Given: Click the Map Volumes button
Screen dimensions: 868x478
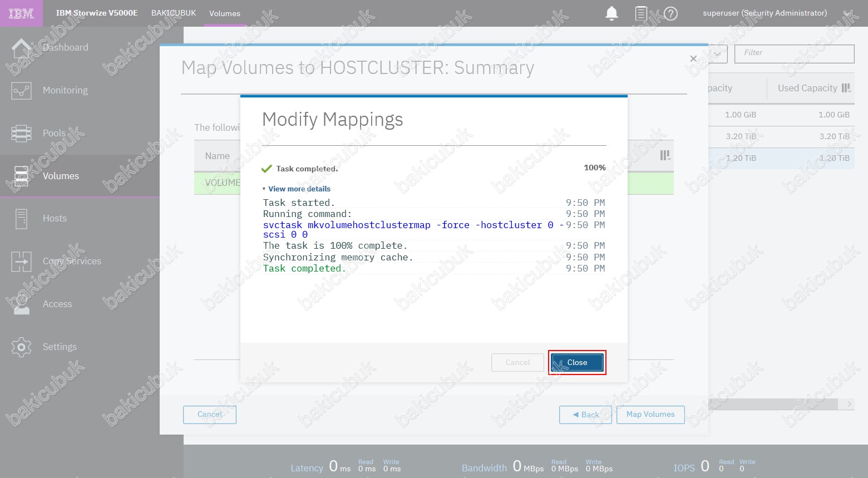Looking at the screenshot, I should click(650, 415).
